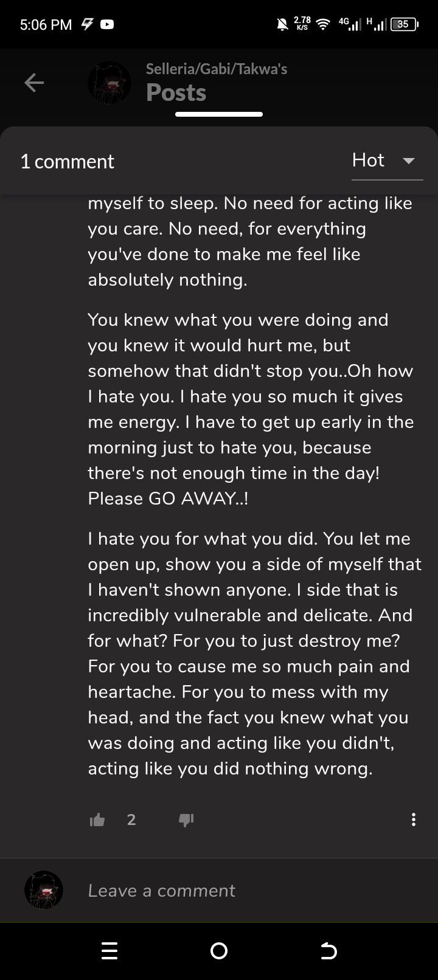Screen dimensions: 438x980
Task: Open Selleria/Gabi/Takwa's channel name
Action: (217, 69)
